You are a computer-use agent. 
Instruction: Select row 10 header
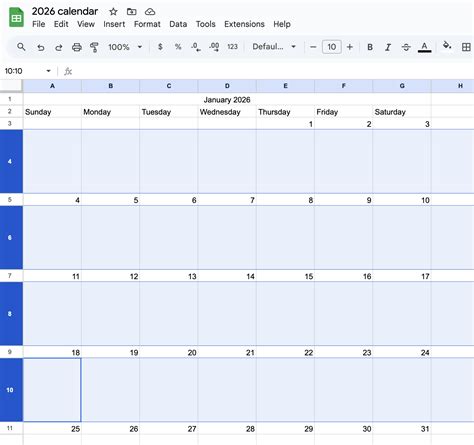11,390
